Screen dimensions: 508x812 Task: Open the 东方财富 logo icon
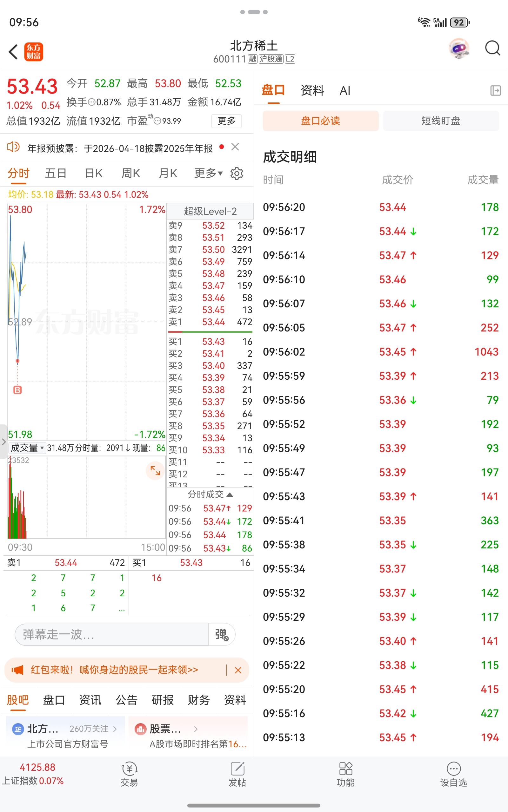[x=34, y=52]
